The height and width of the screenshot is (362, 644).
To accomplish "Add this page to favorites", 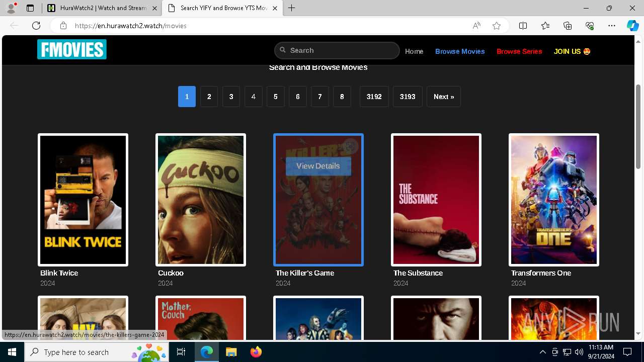I will point(497,26).
